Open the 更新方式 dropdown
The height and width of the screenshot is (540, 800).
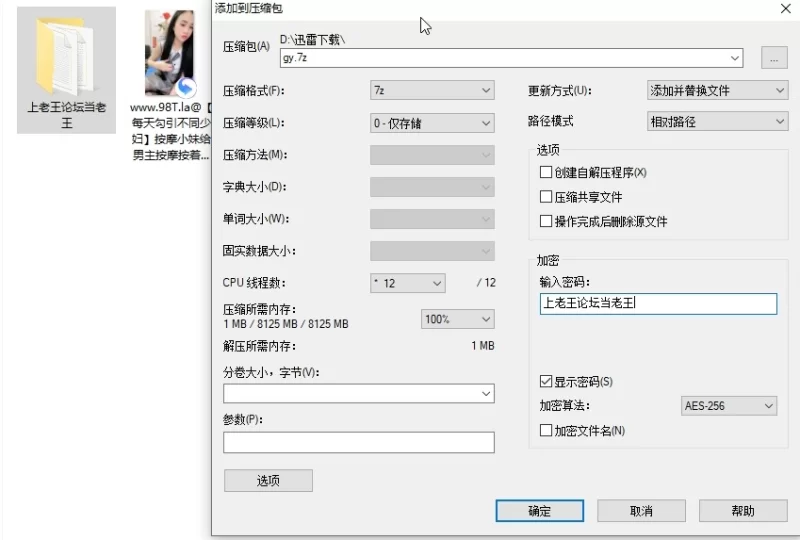coord(717,90)
